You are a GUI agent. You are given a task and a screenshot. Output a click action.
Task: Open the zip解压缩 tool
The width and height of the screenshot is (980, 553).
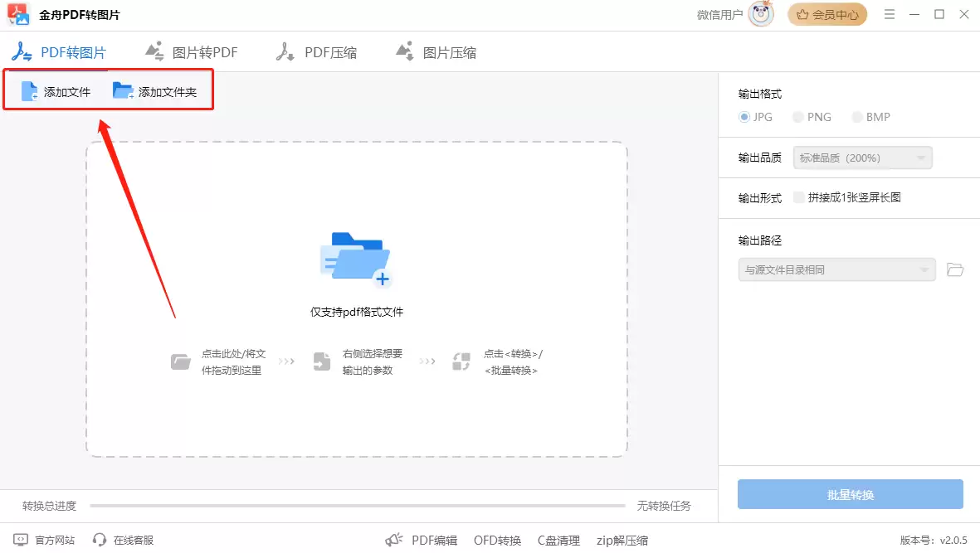[622, 540]
